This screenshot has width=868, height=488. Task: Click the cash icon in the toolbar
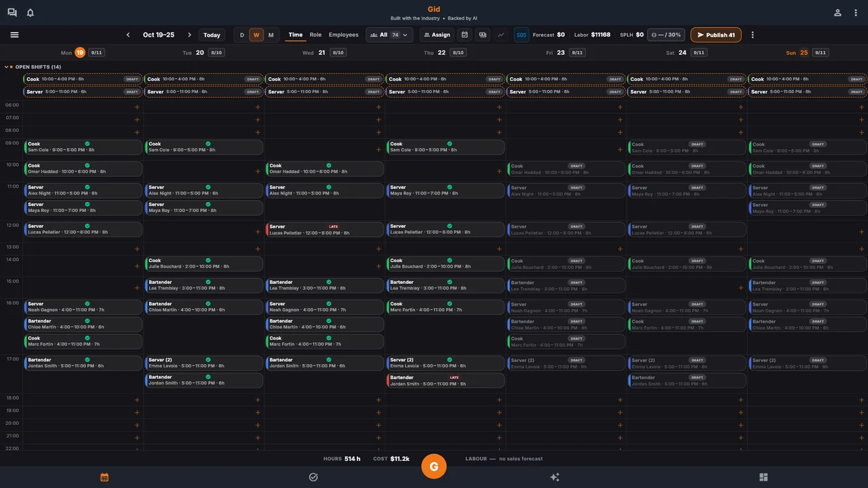[x=482, y=35]
